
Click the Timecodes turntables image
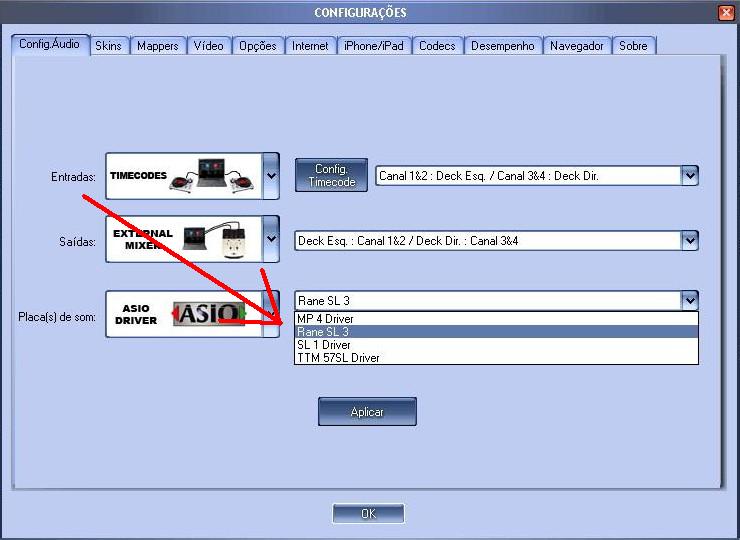click(211, 176)
